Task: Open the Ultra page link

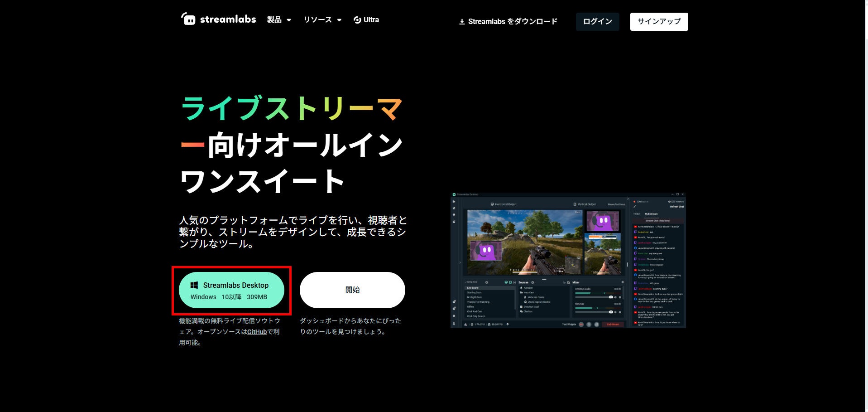Action: [x=366, y=19]
